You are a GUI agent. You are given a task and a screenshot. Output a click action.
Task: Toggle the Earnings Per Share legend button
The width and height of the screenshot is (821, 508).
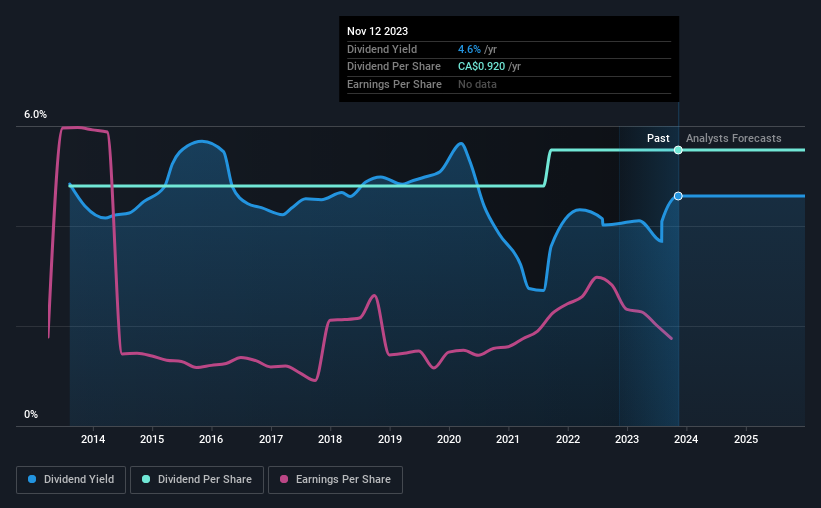point(335,480)
